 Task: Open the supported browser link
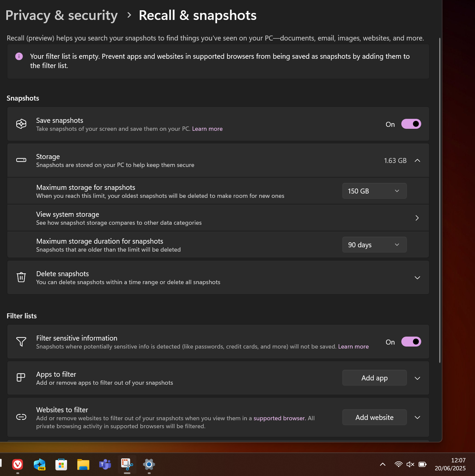pyautogui.click(x=279, y=418)
